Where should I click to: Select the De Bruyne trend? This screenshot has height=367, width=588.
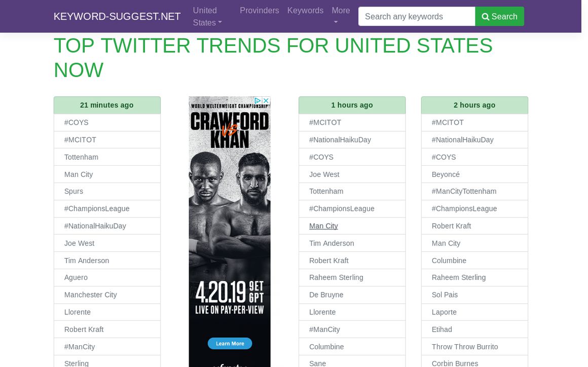coord(326,295)
